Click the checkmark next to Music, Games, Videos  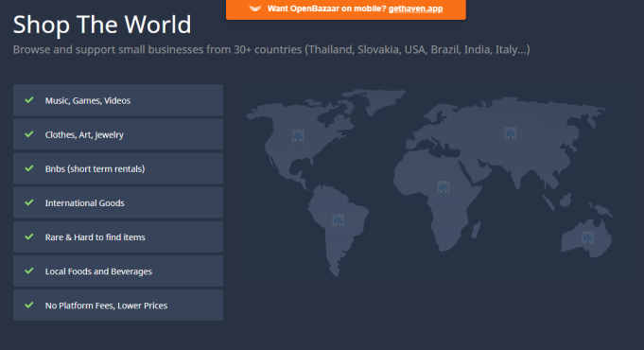pyautogui.click(x=29, y=100)
